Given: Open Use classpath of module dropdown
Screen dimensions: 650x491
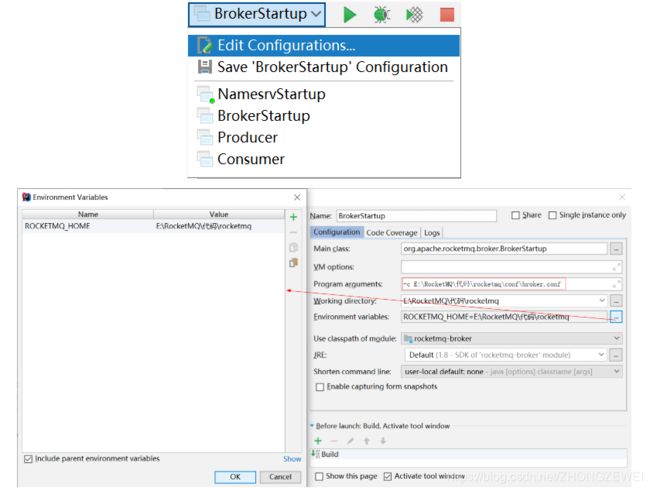Looking at the screenshot, I should tap(512, 339).
